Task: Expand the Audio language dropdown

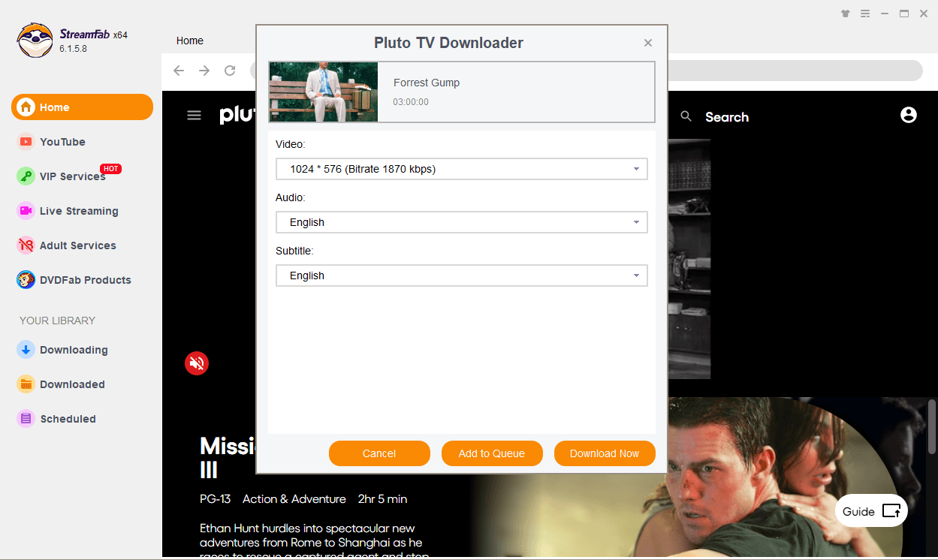Action: click(462, 222)
